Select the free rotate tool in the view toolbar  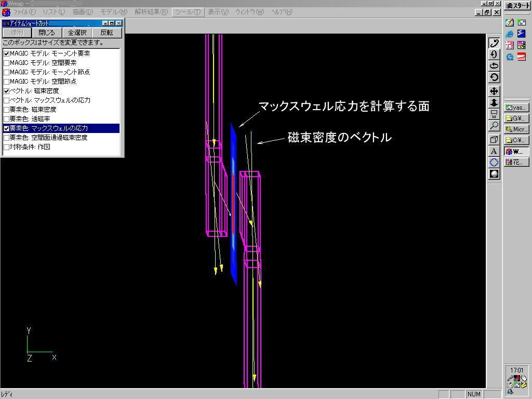[x=494, y=43]
